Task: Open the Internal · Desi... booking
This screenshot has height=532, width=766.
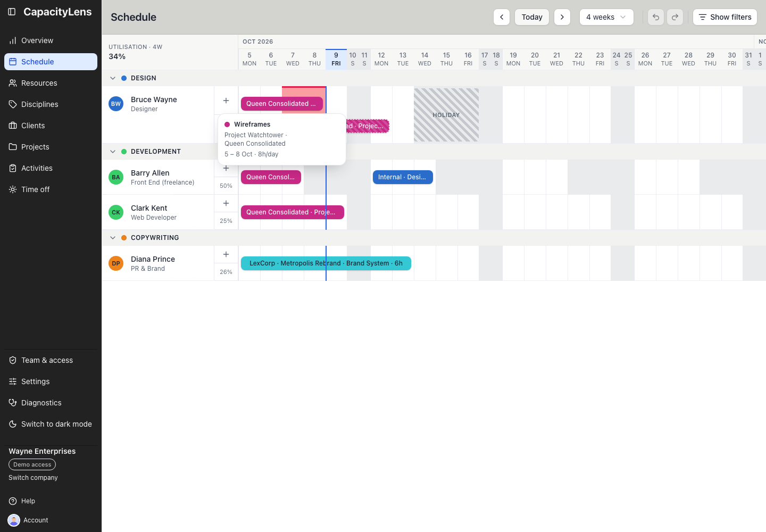Action: (403, 177)
